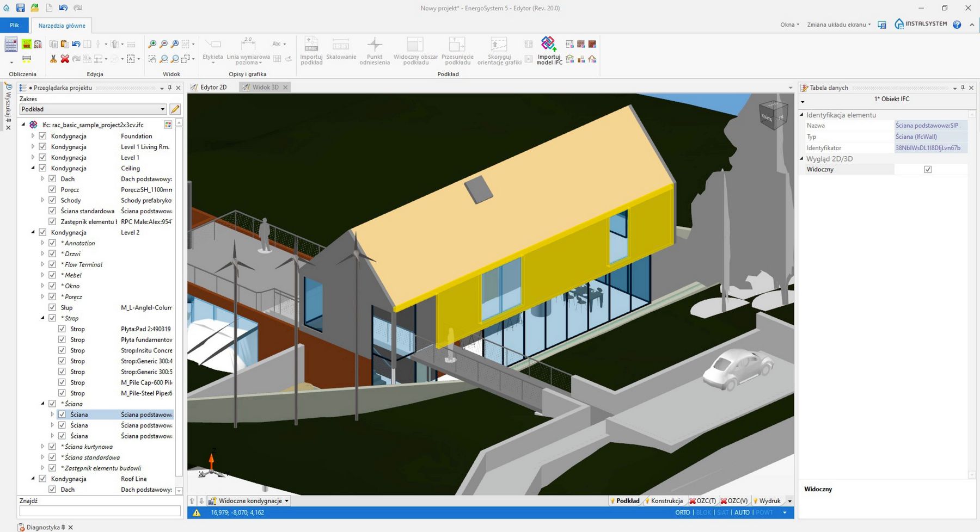The image size is (980, 532).
Task: Click the house frame icon in Podkład group
Action: [592, 59]
